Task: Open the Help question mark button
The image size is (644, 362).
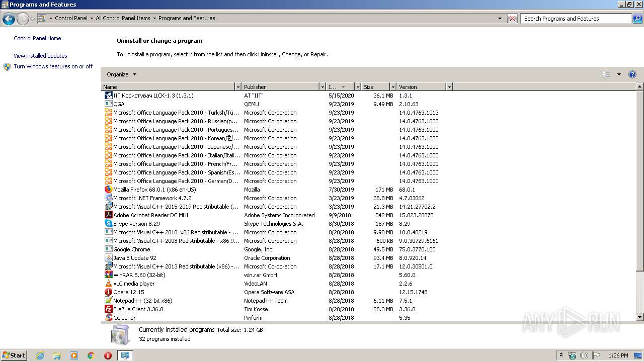Action: tap(632, 74)
